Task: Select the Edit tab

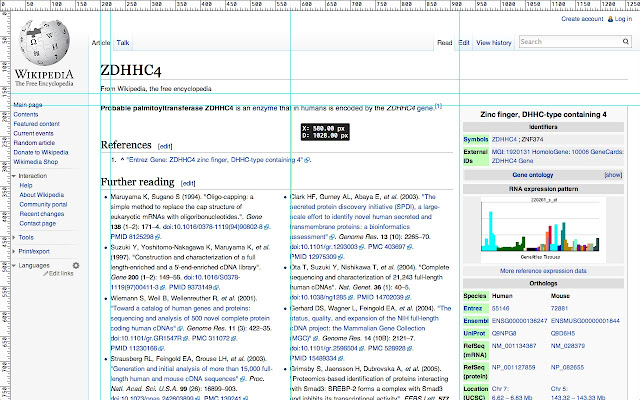Action: pyautogui.click(x=464, y=43)
